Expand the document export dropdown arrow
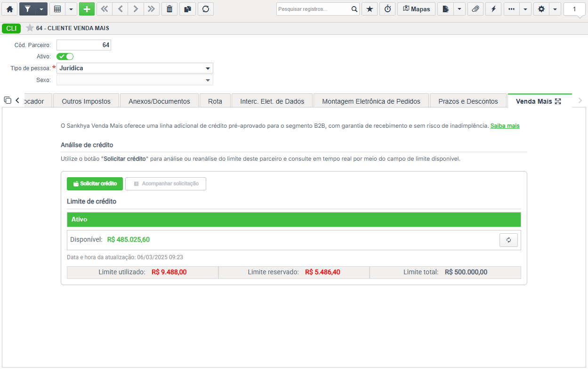 click(459, 9)
